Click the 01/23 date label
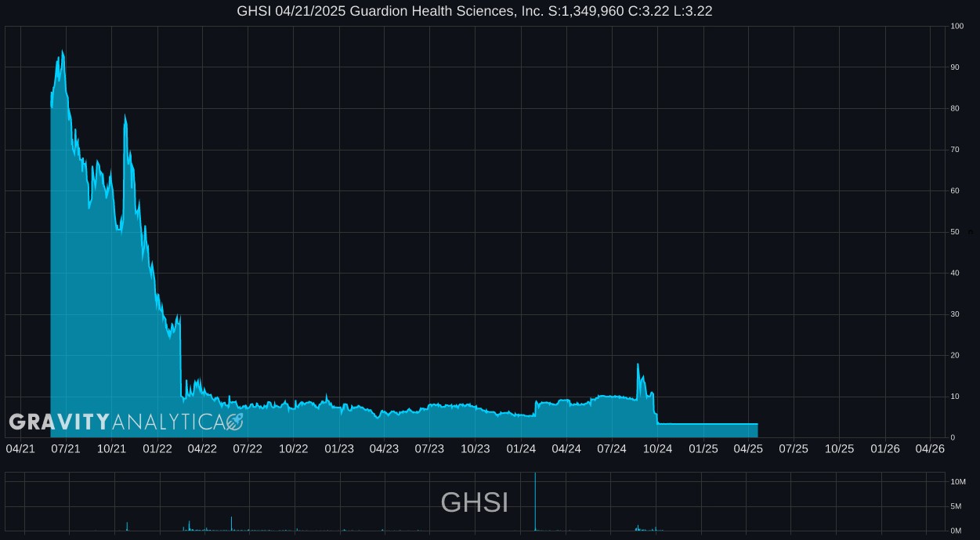 (339, 449)
